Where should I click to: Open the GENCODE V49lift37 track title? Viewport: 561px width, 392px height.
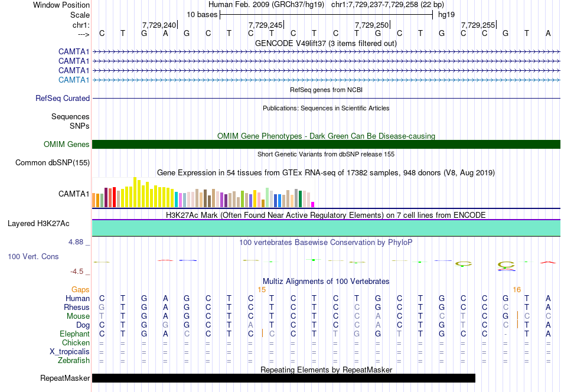click(x=326, y=43)
